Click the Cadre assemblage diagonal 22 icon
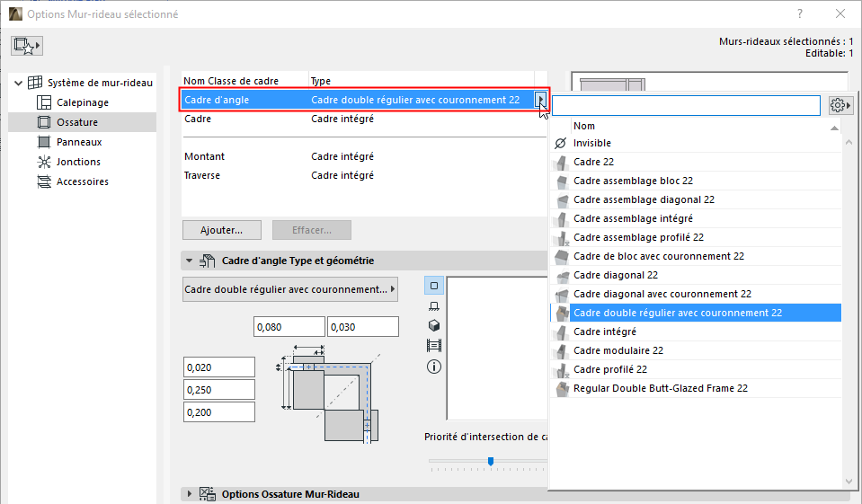The height and width of the screenshot is (504, 862). (561, 199)
